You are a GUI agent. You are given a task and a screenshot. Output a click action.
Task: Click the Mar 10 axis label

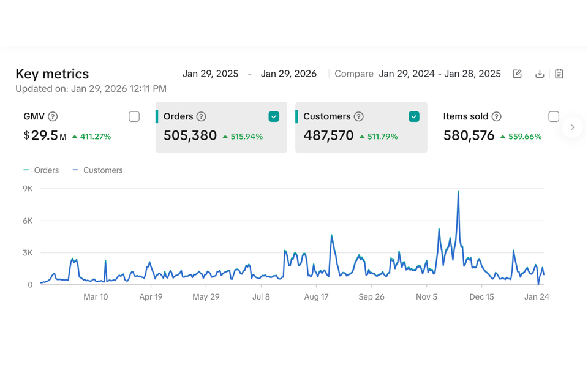pyautogui.click(x=96, y=297)
